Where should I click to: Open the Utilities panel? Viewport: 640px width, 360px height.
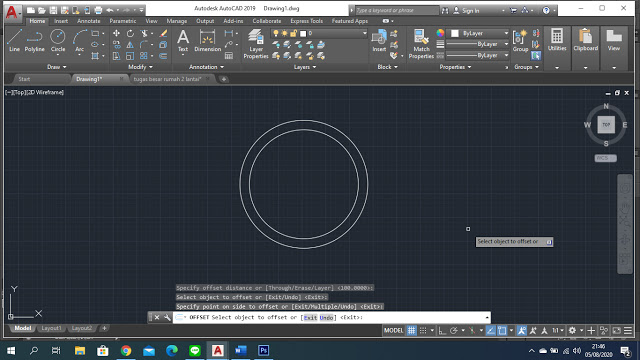click(557, 40)
